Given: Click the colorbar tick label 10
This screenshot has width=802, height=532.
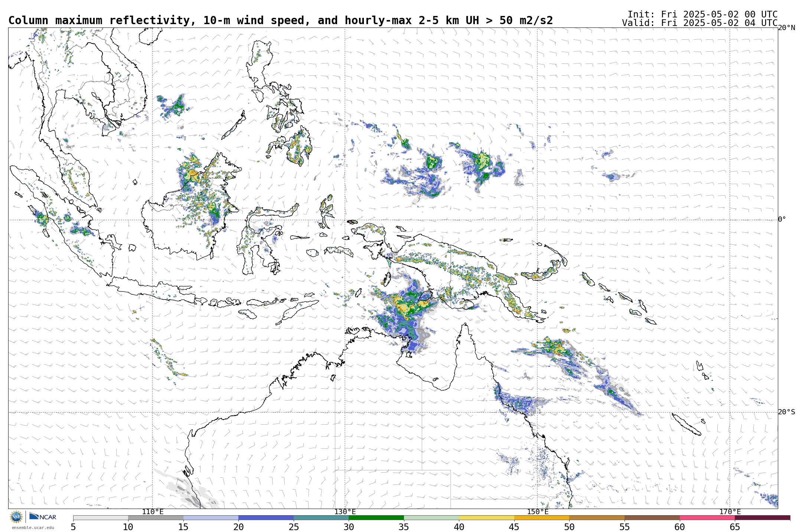Looking at the screenshot, I should point(128,527).
